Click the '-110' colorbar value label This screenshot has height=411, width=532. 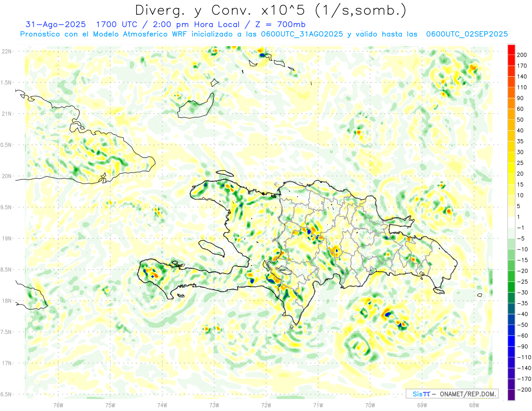[524, 357]
